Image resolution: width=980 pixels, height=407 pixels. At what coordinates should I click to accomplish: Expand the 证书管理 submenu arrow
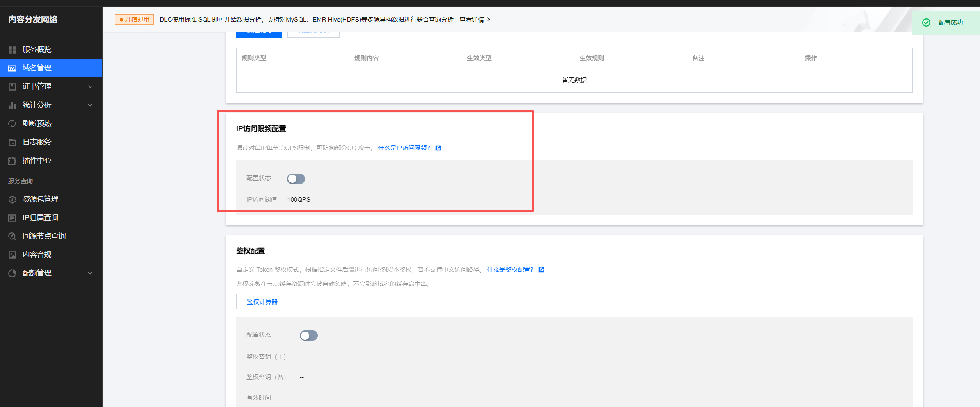[x=90, y=86]
